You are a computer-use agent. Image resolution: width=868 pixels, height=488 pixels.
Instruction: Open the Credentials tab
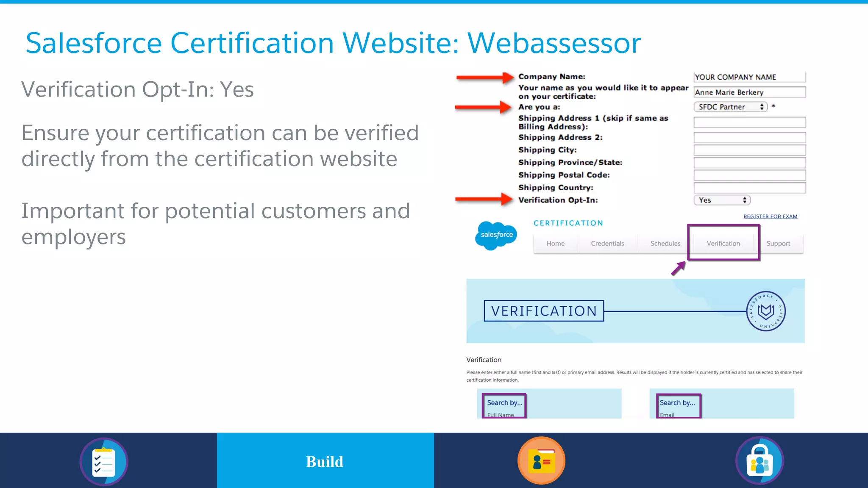pos(607,244)
